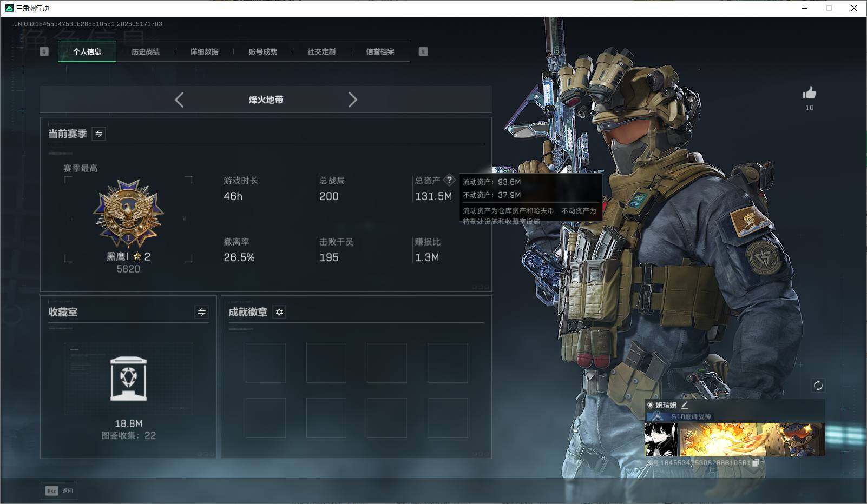This screenshot has height=504, width=867.
Task: Switch to the 历史战绩 tab
Action: (146, 51)
